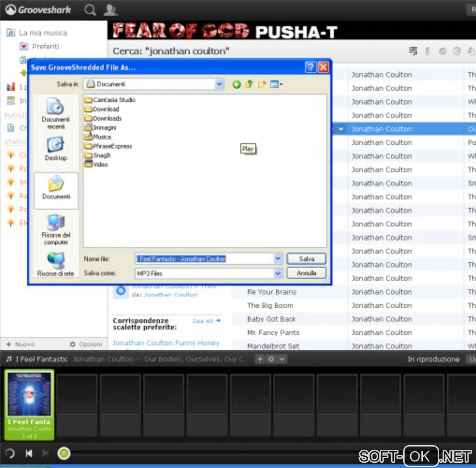Select the Downloads folder
The height and width of the screenshot is (468, 476).
103,118
